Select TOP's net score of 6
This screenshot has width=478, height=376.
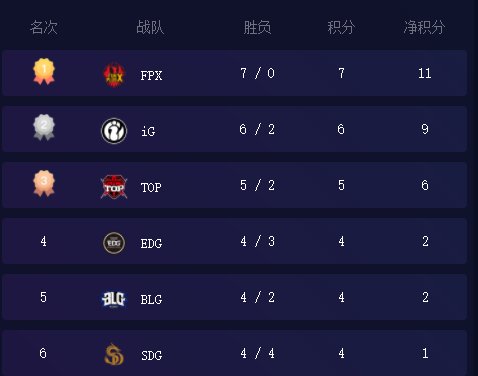(x=425, y=185)
